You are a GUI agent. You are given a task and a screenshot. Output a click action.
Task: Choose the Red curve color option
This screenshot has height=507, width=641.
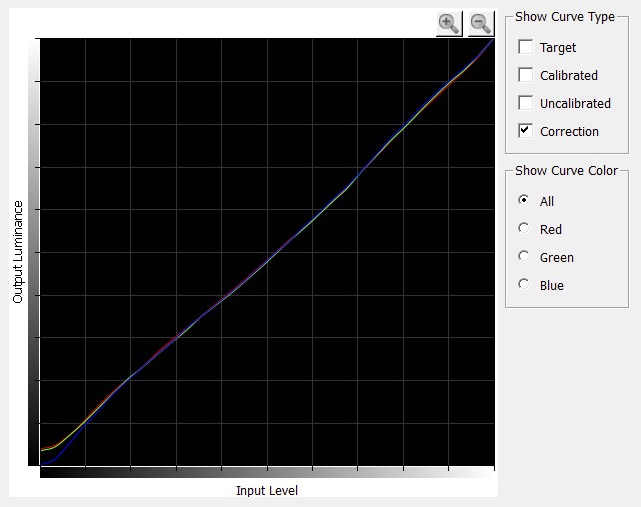(x=524, y=229)
